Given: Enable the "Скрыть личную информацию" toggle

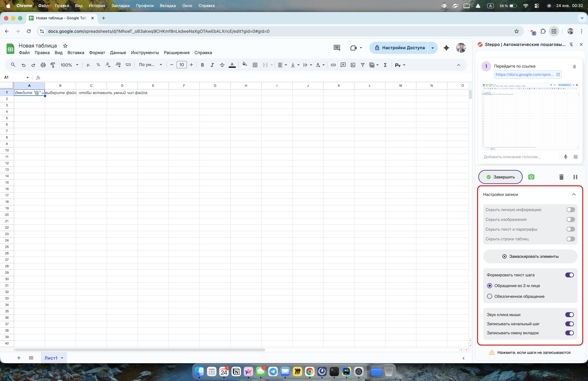Looking at the screenshot, I should tap(570, 210).
